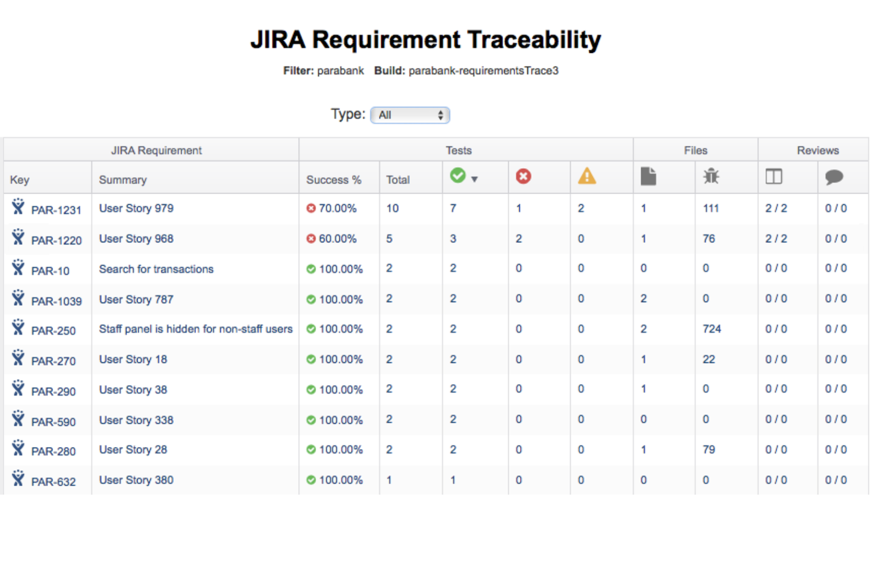The image size is (871, 588).
Task: Click green success icon in User Story 380 row
Action: coord(311,480)
